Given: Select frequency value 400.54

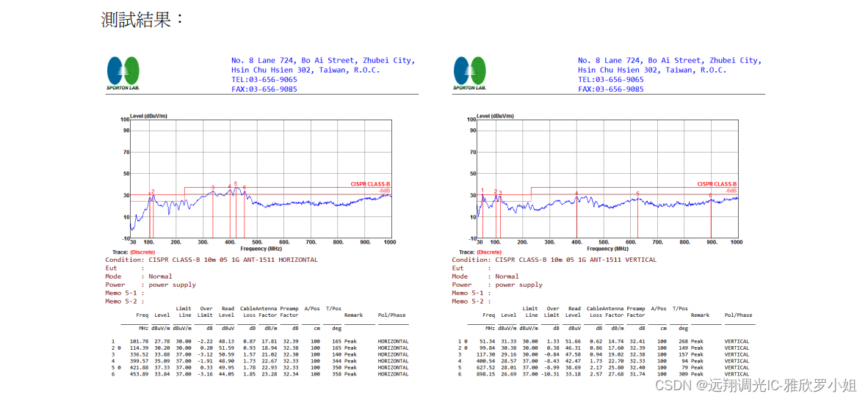Looking at the screenshot, I should coord(487,361).
